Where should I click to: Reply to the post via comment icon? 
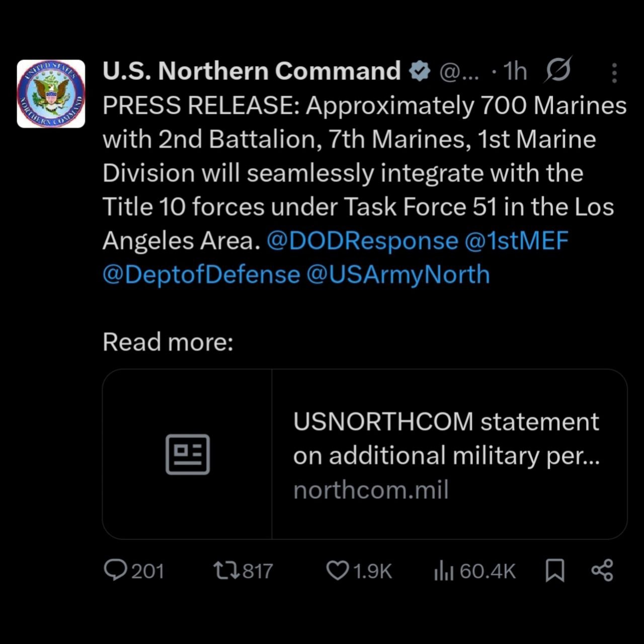(115, 571)
